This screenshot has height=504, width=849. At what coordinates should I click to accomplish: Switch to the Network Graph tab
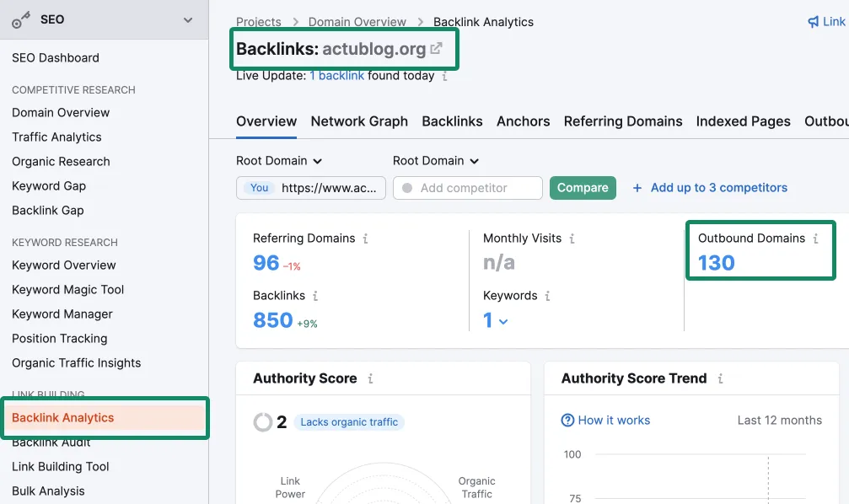[x=359, y=121]
